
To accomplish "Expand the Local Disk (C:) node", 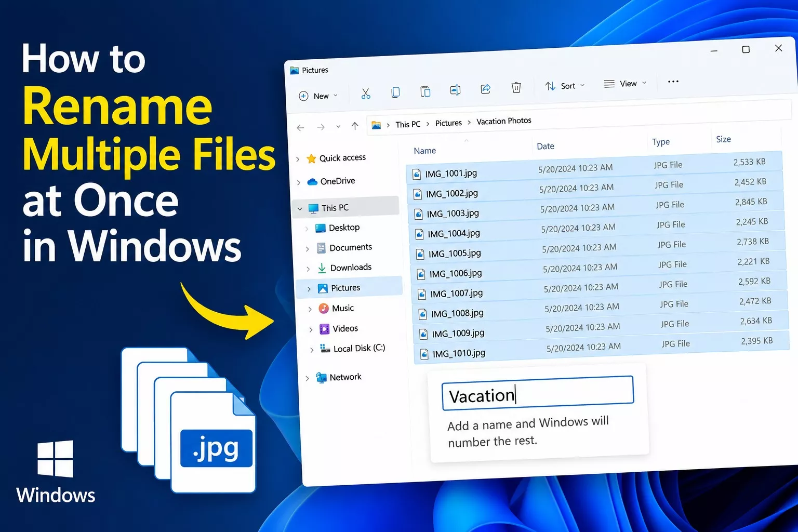I will coord(312,350).
